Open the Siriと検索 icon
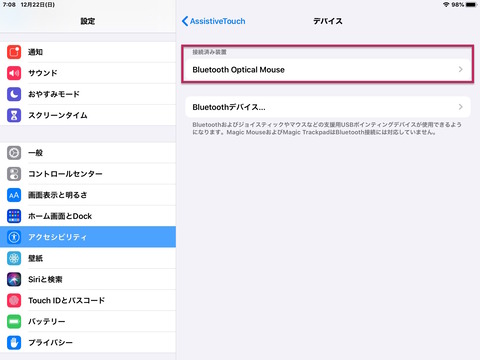 [x=14, y=279]
